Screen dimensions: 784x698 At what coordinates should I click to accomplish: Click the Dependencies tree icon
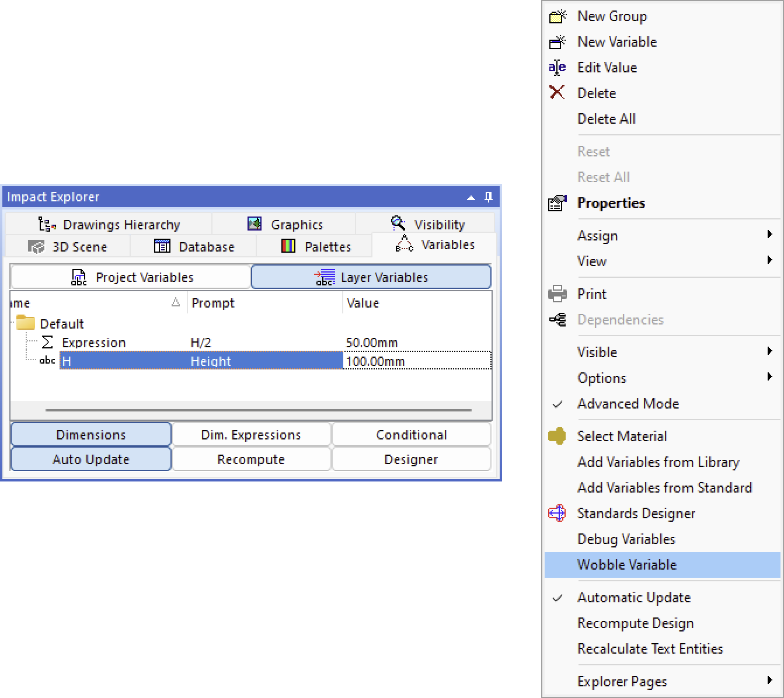pos(557,320)
